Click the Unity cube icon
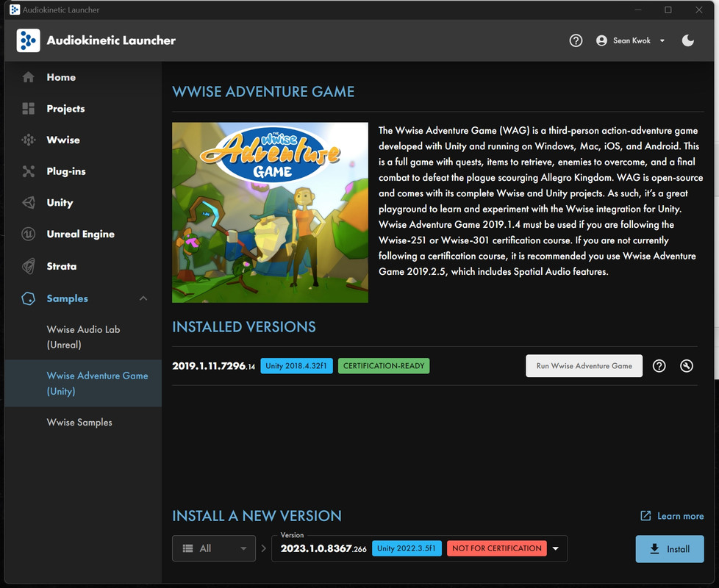The image size is (719, 588). coord(29,203)
